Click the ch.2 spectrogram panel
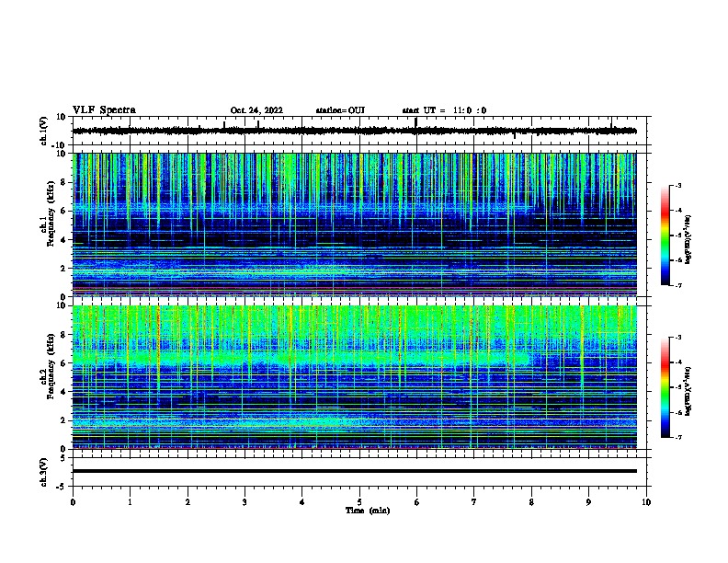 354,377
